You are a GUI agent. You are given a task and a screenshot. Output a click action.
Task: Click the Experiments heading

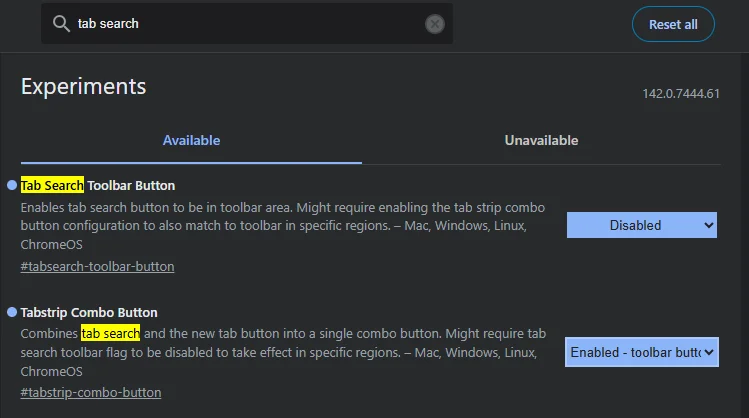[83, 86]
